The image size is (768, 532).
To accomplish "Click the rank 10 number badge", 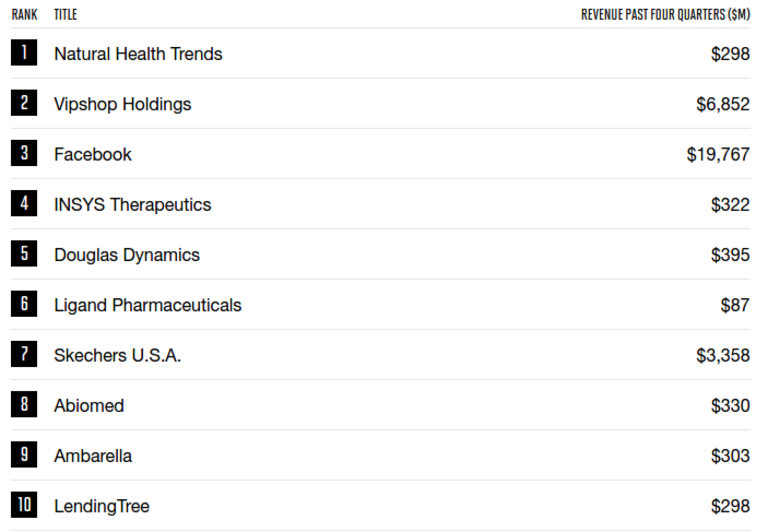I will coord(24,506).
